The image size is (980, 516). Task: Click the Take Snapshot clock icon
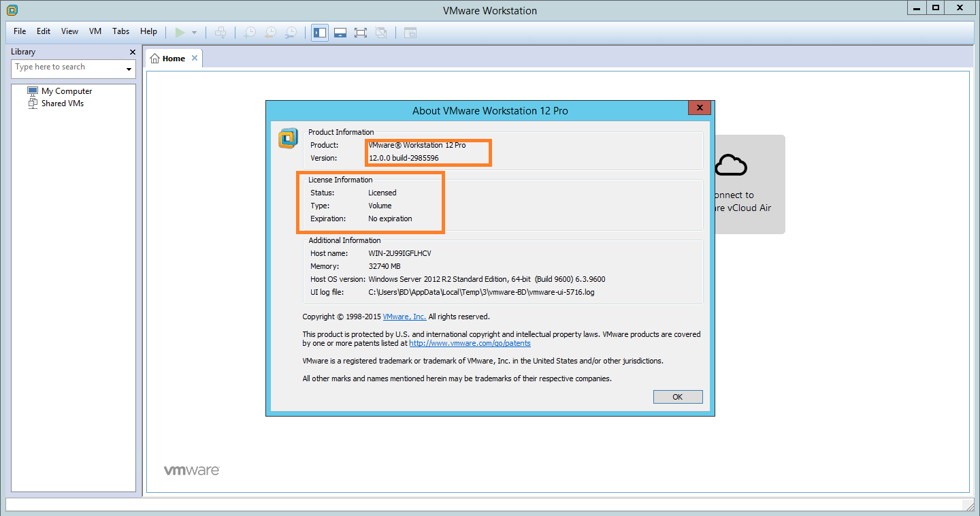point(250,32)
